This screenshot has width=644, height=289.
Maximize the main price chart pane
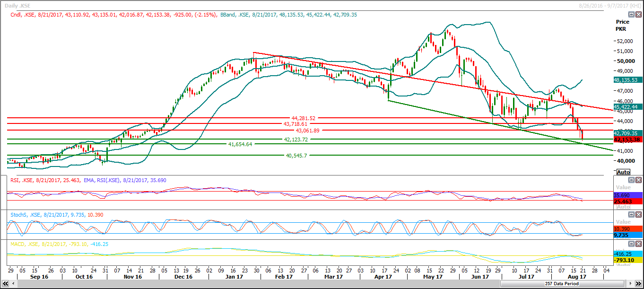(x=631, y=15)
